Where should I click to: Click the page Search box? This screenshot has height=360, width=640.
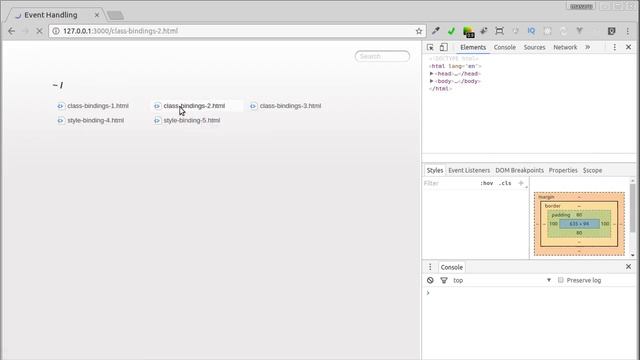[382, 56]
